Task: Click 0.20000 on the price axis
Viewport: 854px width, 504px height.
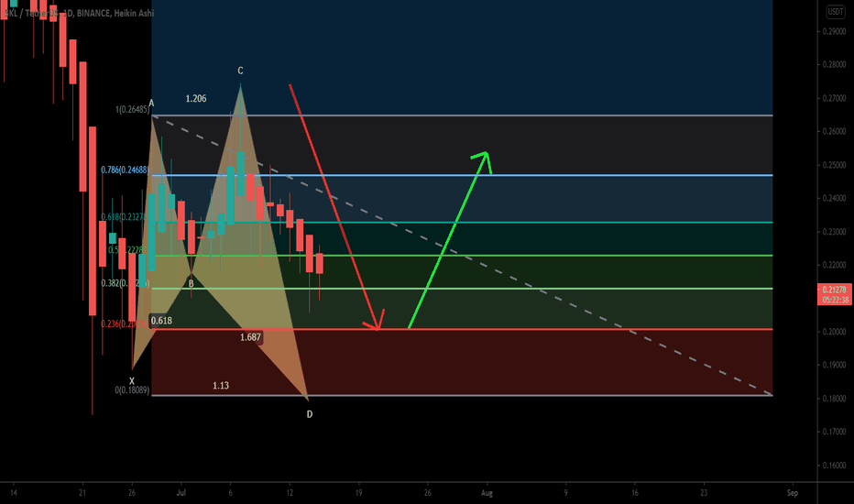Action: (835, 332)
